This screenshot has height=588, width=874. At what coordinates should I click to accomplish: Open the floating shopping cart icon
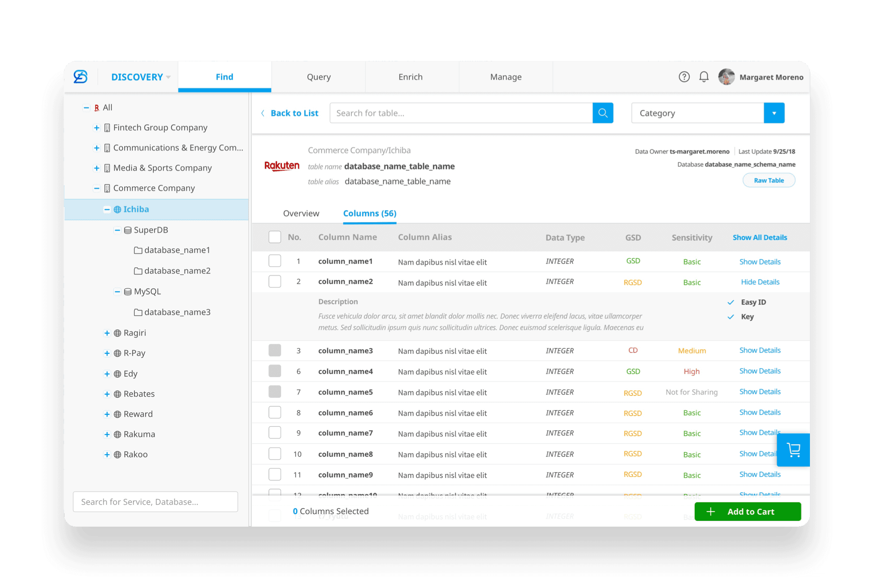793,450
